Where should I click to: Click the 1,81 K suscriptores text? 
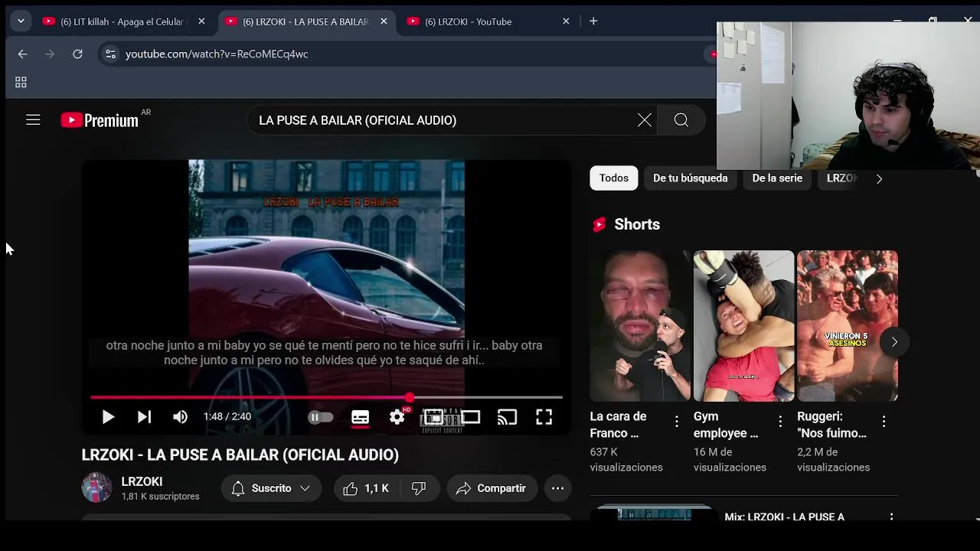160,497
